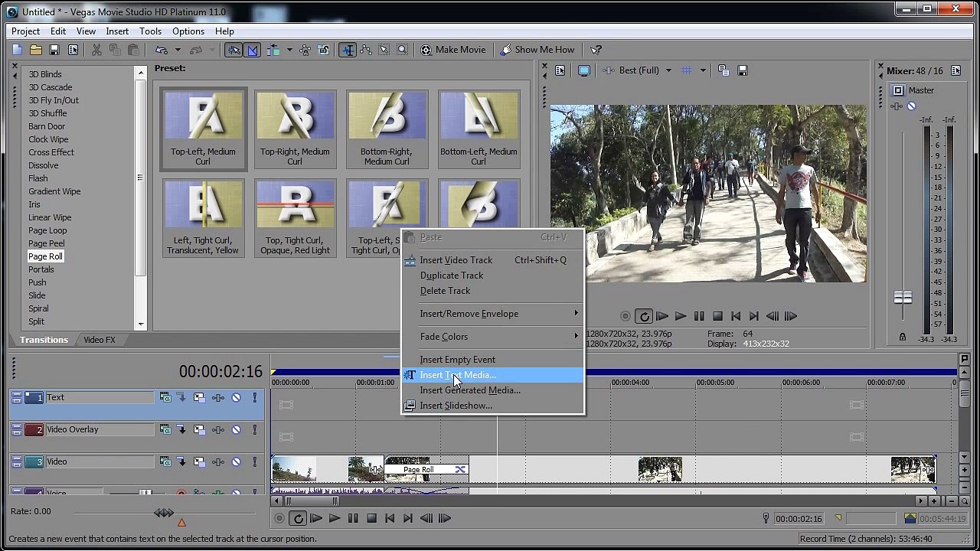Choose Insert Text Media from context menu

(x=493, y=375)
